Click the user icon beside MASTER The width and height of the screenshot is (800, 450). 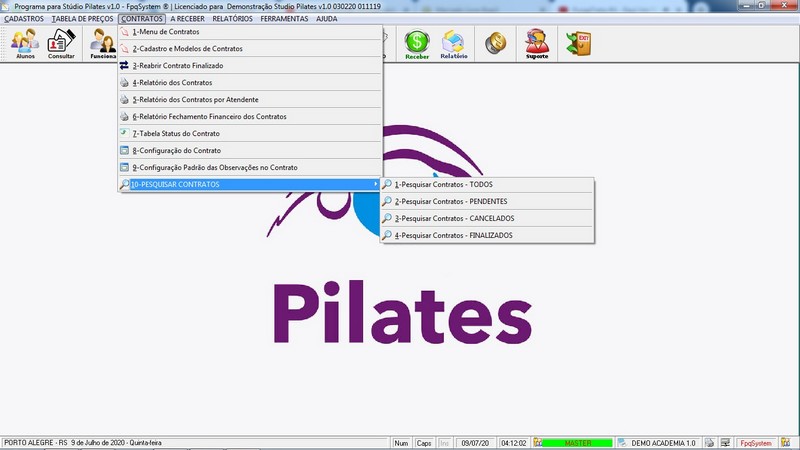pos(538,443)
